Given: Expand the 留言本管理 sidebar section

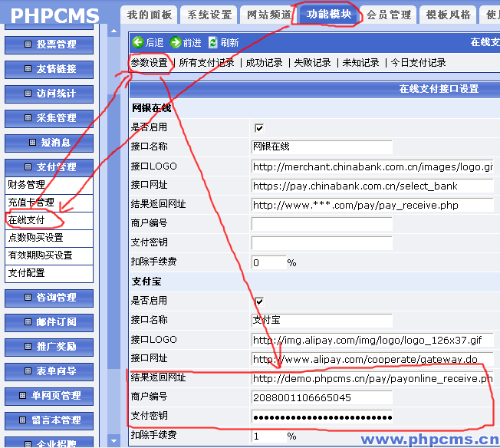Looking at the screenshot, I should pos(49,420).
